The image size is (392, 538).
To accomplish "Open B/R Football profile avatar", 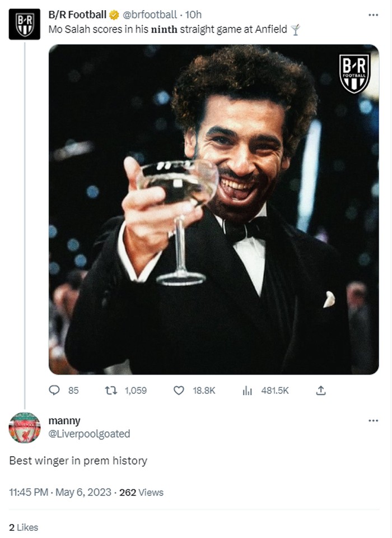I will tap(24, 24).
